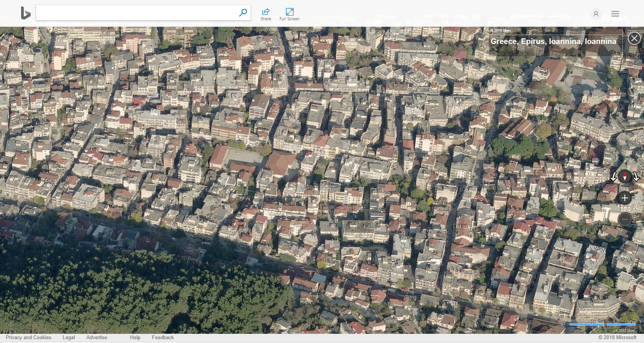The height and width of the screenshot is (343, 644).
Task: Close the bird's eye location panel
Action: click(634, 38)
